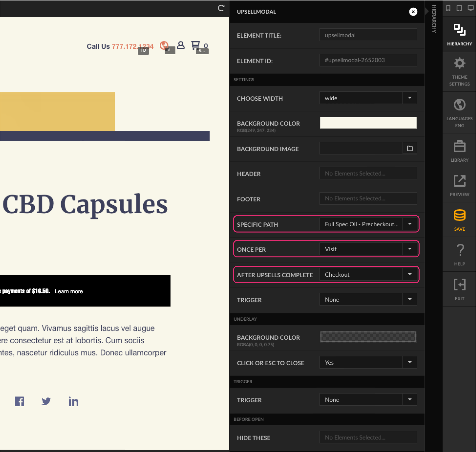
Task: Click the cart count 0
Action: tap(206, 46)
